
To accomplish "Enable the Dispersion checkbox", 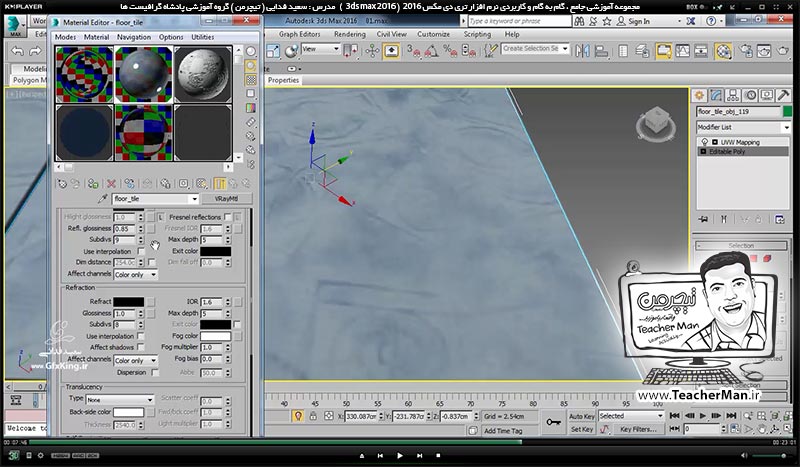I will (155, 372).
